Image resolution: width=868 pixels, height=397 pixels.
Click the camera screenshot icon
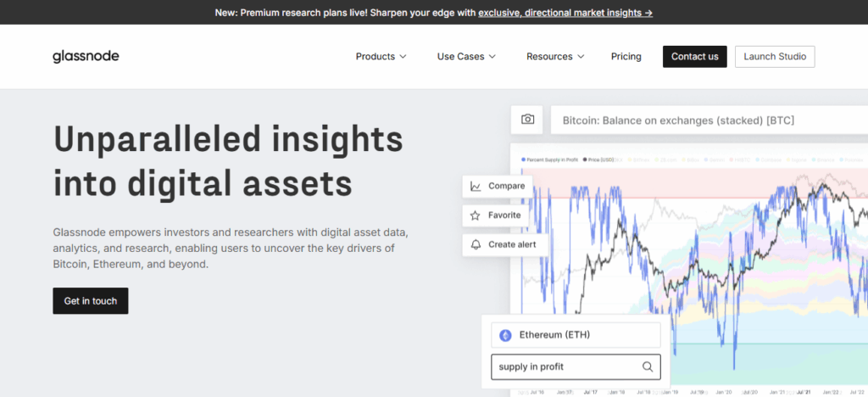click(x=527, y=120)
